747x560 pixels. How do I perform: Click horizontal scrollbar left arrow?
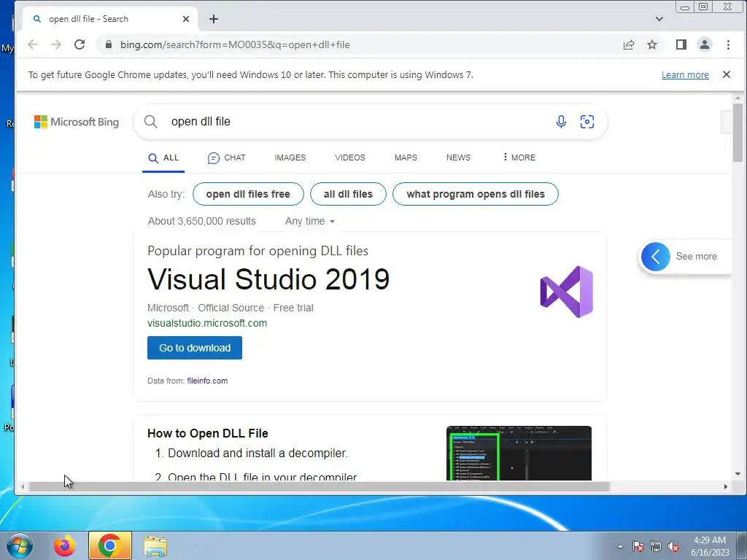[23, 486]
